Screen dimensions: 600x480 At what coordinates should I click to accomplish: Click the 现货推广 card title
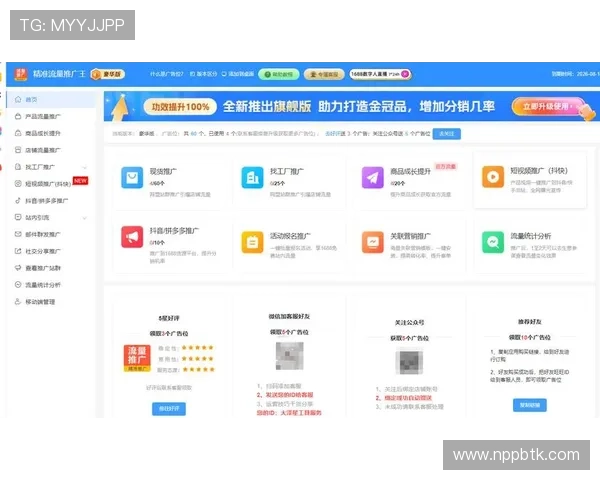click(x=163, y=171)
